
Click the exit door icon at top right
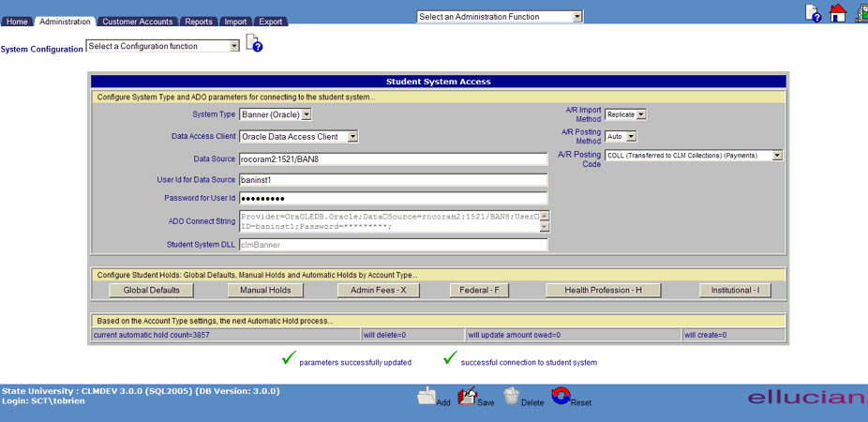(x=862, y=13)
